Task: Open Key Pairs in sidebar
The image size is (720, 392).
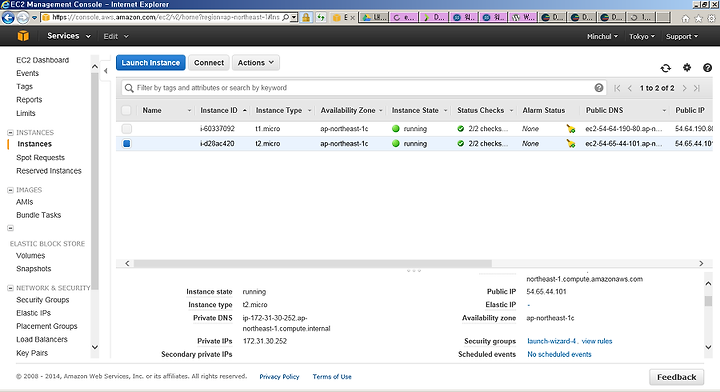Action: click(32, 353)
